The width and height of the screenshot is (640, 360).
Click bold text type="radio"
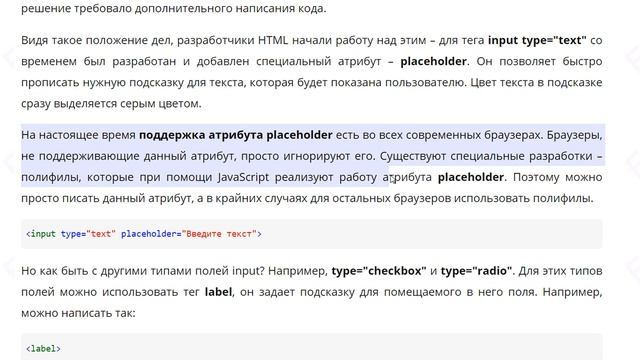tap(476, 271)
